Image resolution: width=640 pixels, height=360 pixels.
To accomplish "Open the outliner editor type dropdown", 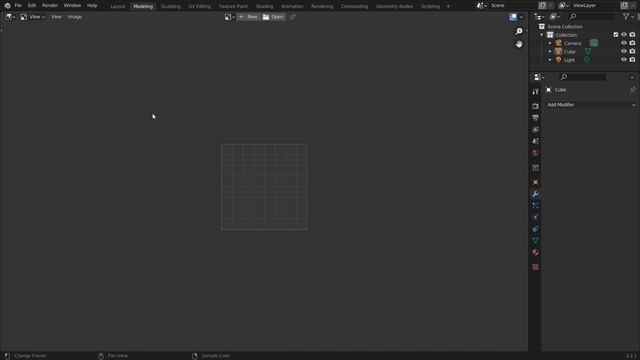I will [540, 17].
